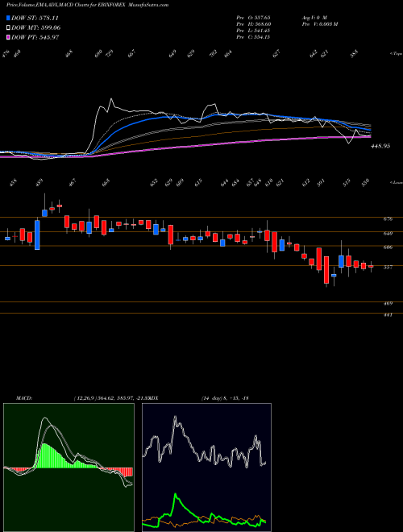Click the chart title mentioning MunafaSutra.com
Screen dimensions: 403x532
tap(88, 5)
